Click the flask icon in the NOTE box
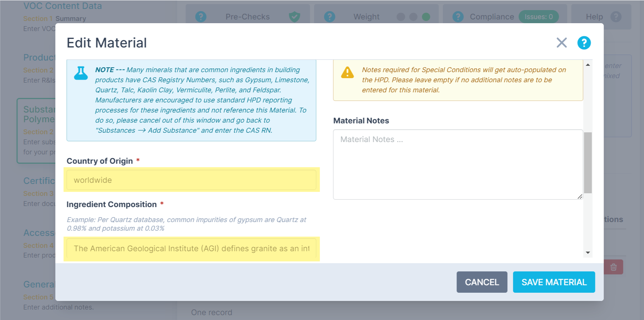 (x=81, y=73)
